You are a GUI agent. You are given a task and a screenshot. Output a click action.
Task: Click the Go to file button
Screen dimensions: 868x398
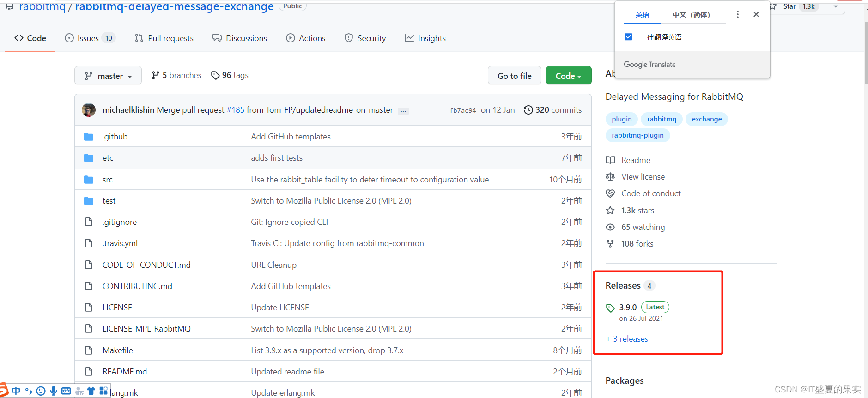[x=515, y=76]
